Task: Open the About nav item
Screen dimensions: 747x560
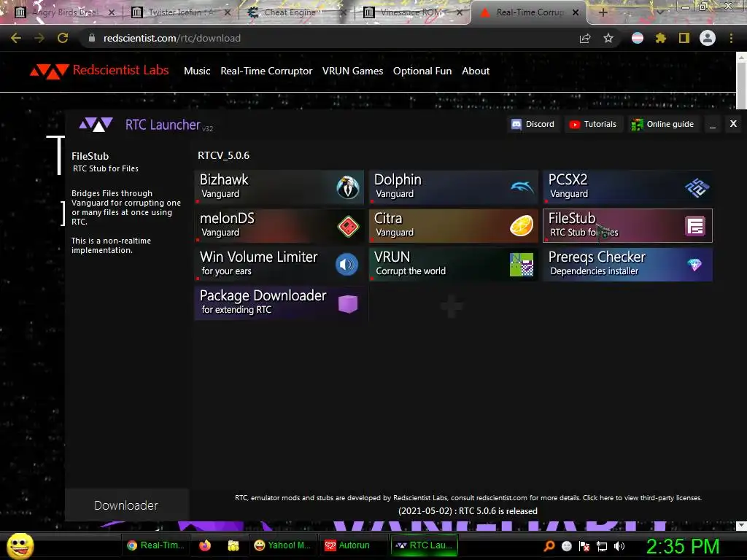Action: tap(476, 71)
